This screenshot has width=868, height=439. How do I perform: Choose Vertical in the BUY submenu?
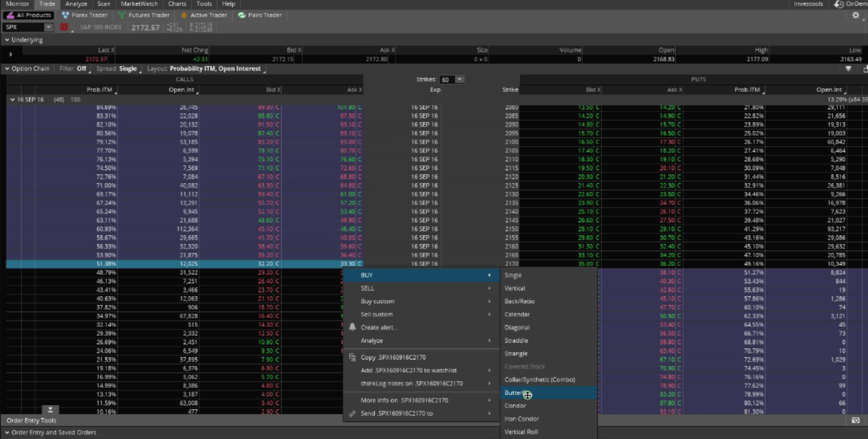point(549,288)
